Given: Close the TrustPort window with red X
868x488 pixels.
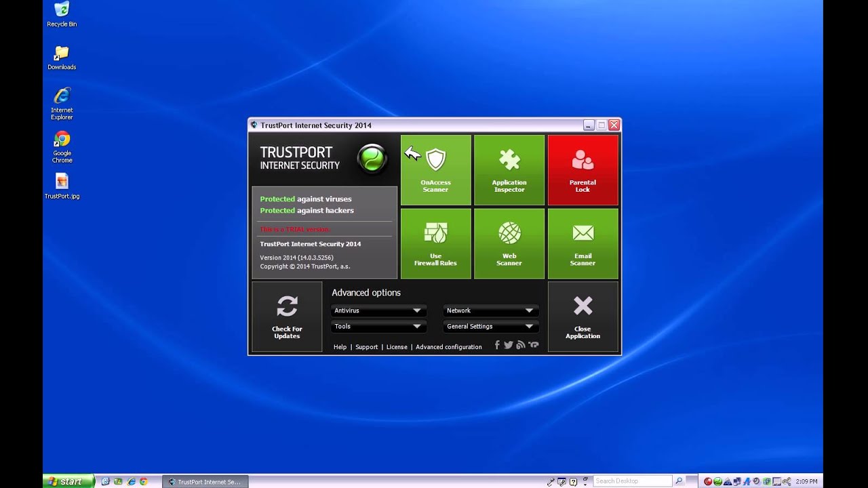Looking at the screenshot, I should 614,125.
